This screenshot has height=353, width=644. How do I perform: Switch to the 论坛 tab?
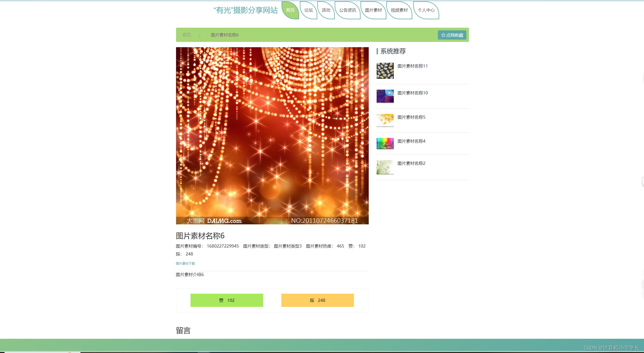(x=308, y=10)
